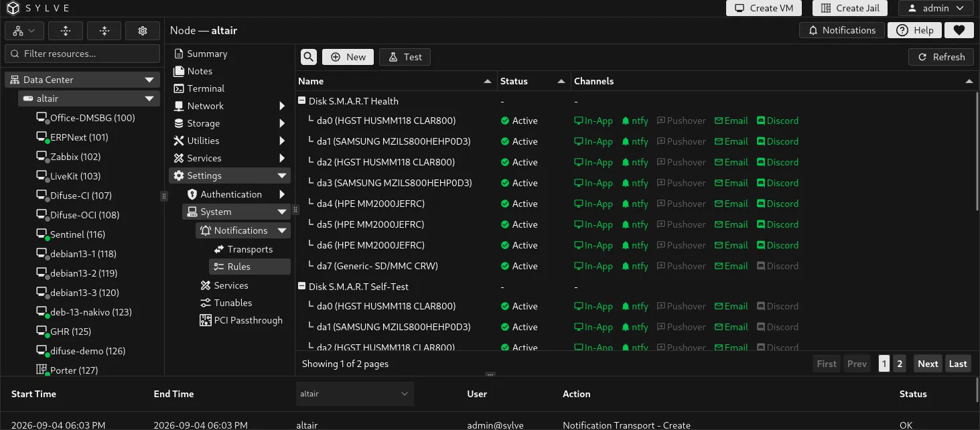
Task: Click the Discord icon in the da7 row
Action: 761,266
